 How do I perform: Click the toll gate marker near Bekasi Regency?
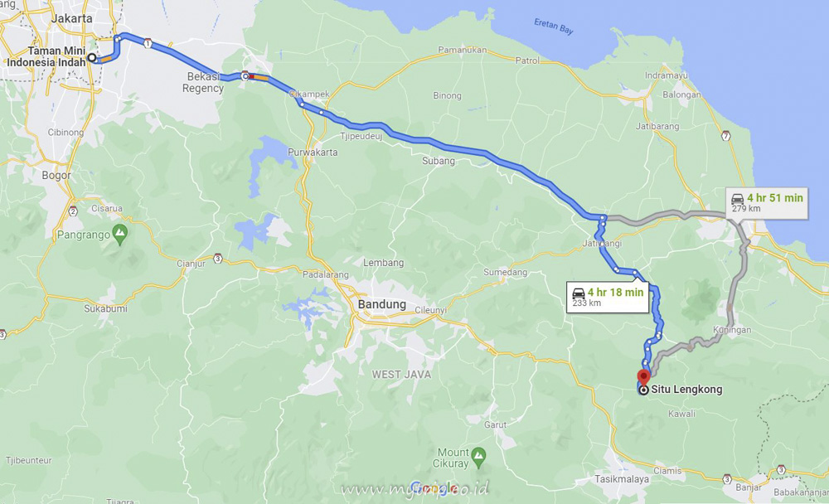click(245, 76)
